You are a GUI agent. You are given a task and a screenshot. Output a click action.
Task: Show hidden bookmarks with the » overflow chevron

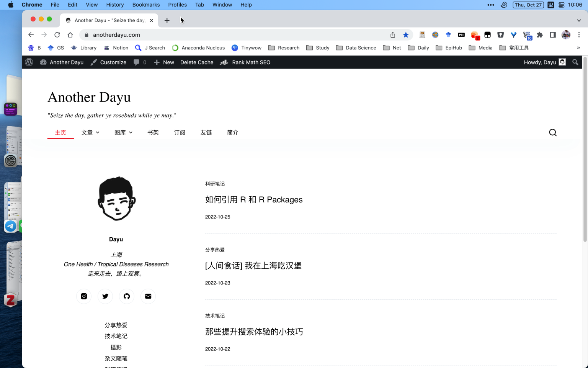[578, 48]
